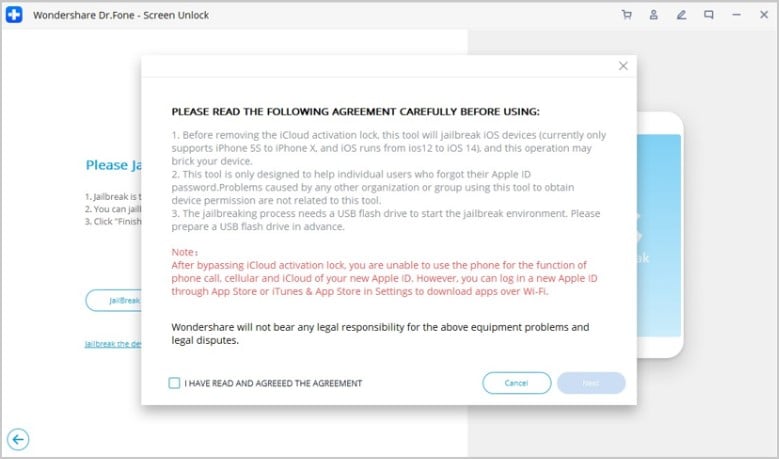The height and width of the screenshot is (459, 779).
Task: Click the Wondershare Dr.Fone - Screen Unlock title
Action: tap(121, 15)
